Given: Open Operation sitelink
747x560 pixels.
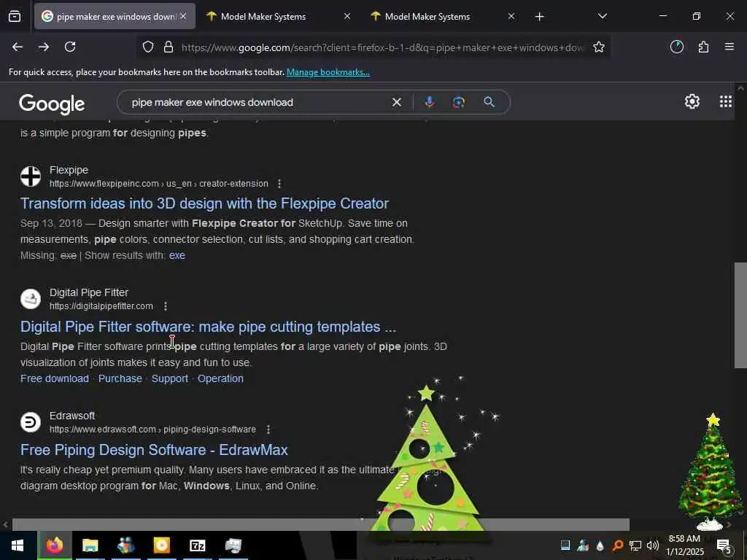Looking at the screenshot, I should (220, 378).
